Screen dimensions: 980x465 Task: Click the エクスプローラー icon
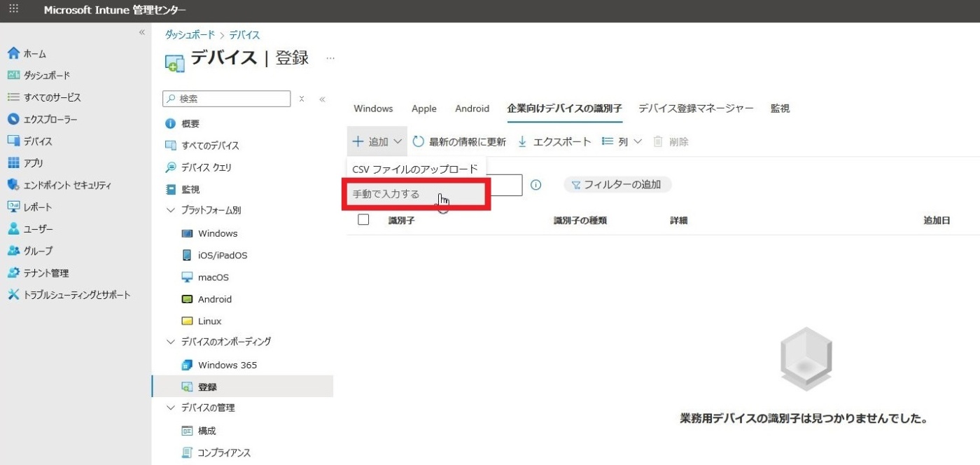[x=13, y=119]
